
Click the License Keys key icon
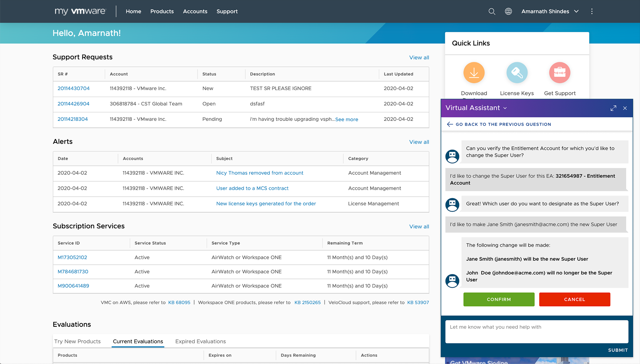(x=517, y=73)
